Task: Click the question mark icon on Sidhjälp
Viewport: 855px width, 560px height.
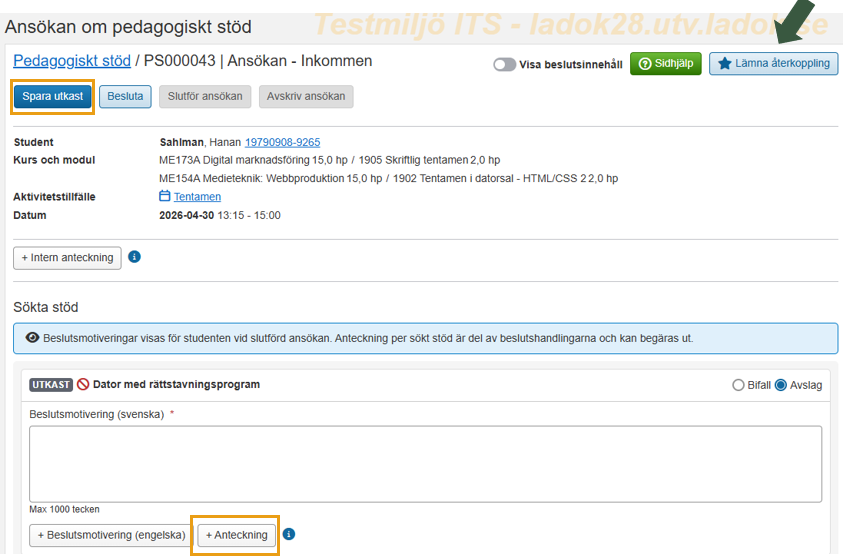Action: click(645, 64)
